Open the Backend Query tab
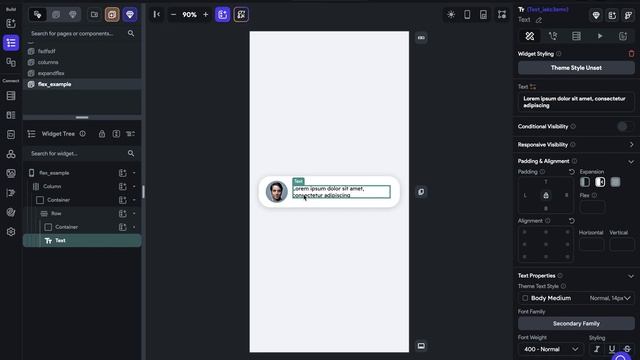This screenshot has height=360, width=640. click(x=576, y=36)
